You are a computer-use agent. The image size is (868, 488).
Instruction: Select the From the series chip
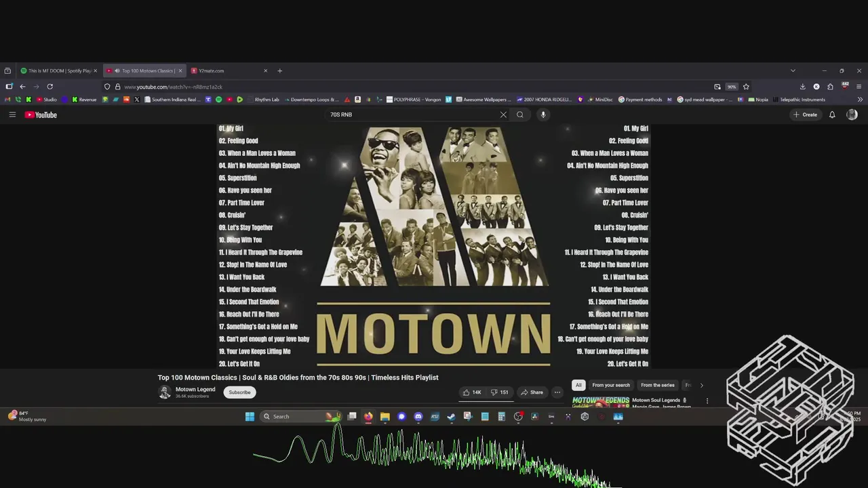[658, 385]
